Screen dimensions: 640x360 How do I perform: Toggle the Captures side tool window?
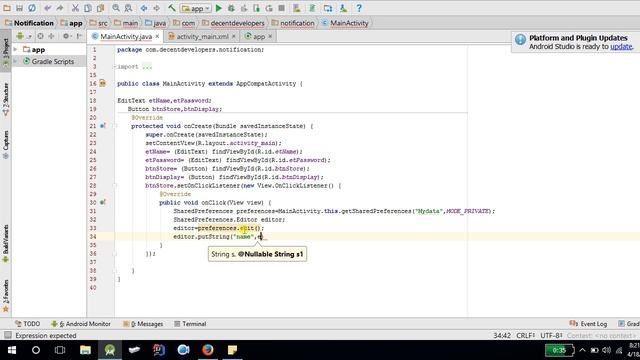click(6, 145)
